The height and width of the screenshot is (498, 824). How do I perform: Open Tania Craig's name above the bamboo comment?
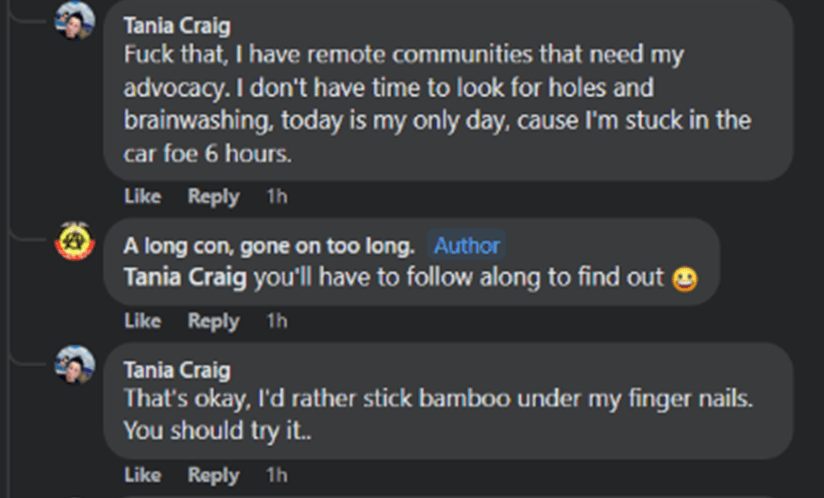point(176,370)
